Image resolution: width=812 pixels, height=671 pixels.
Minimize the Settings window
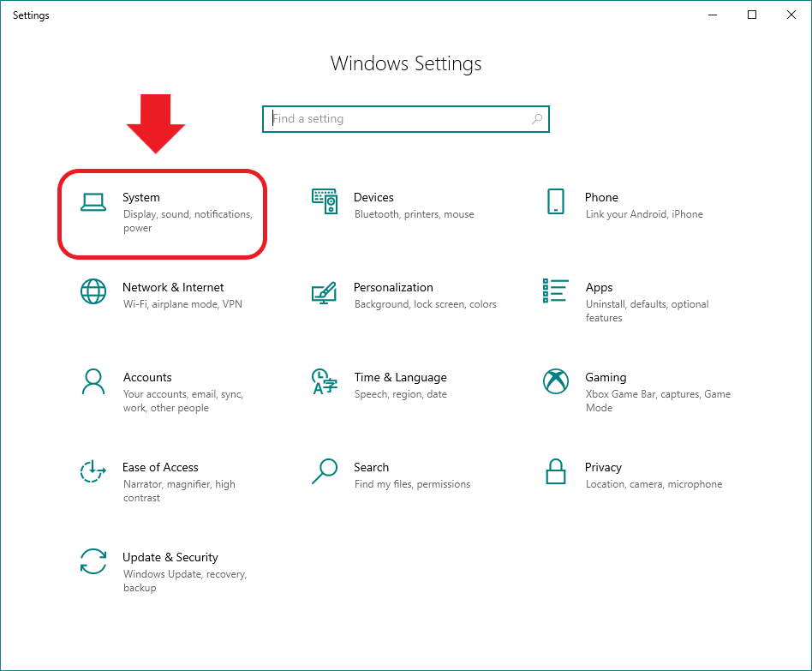tap(713, 15)
